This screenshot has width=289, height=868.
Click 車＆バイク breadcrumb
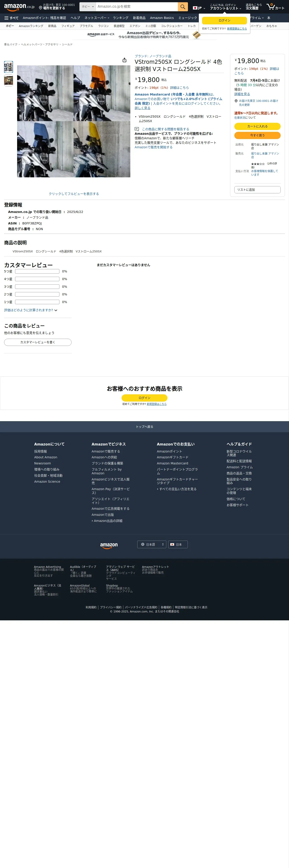point(11,44)
